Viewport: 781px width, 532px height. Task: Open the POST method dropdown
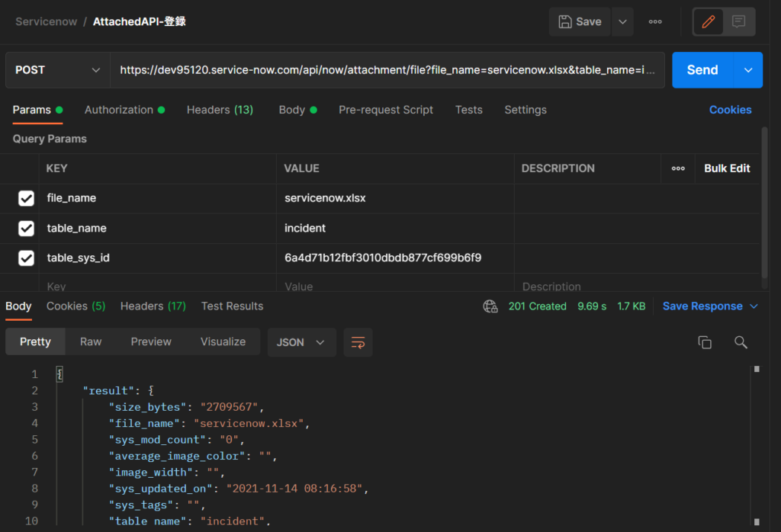(57, 70)
